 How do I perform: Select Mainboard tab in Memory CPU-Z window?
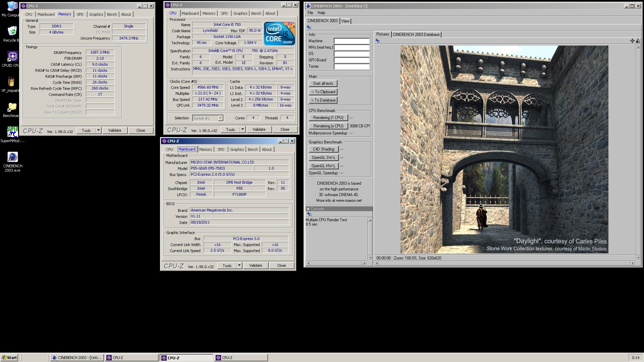(46, 14)
